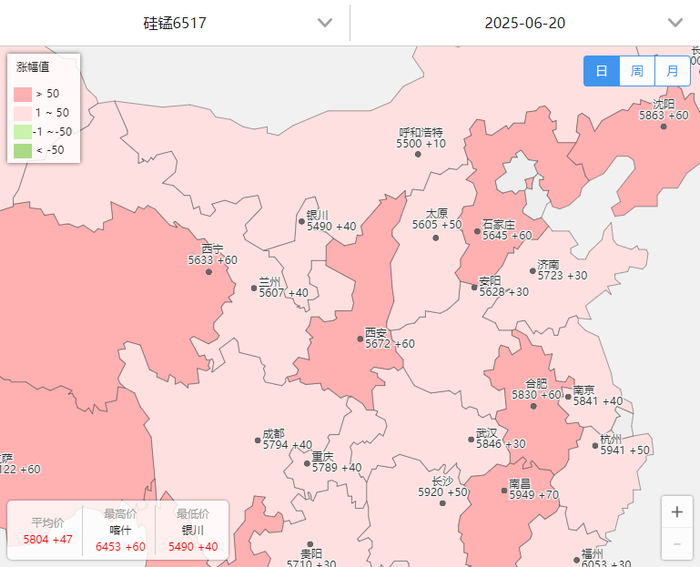Click the 长沙 city marker dot
Viewport: 700px width, 567px height.
tap(442, 503)
